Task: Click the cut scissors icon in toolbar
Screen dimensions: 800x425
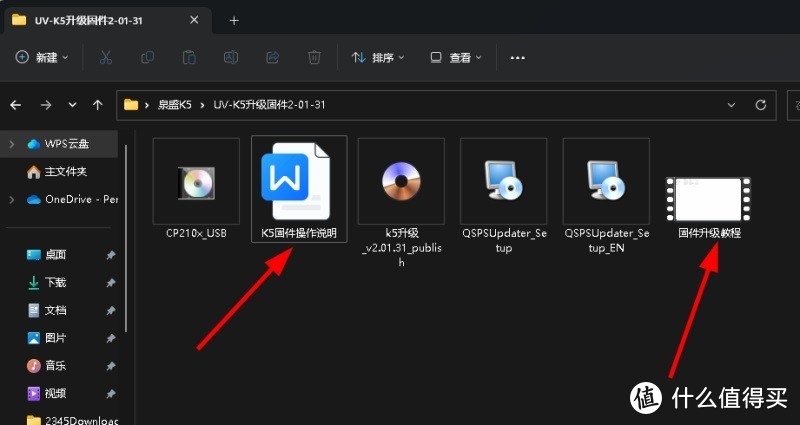Action: (x=105, y=58)
